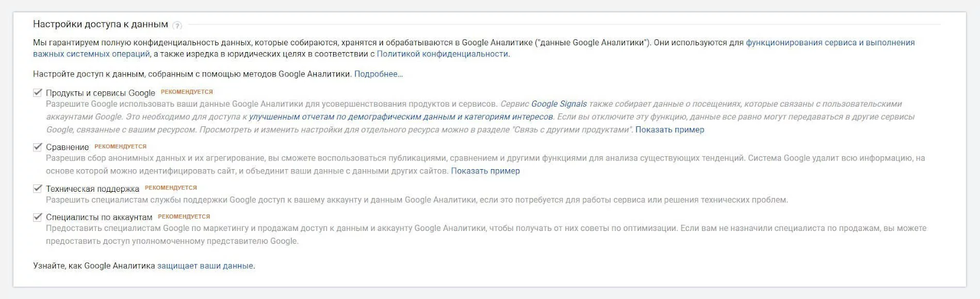Click Показать пример under Продукты и сервисы Google
This screenshot has height=299, width=980.
click(669, 130)
